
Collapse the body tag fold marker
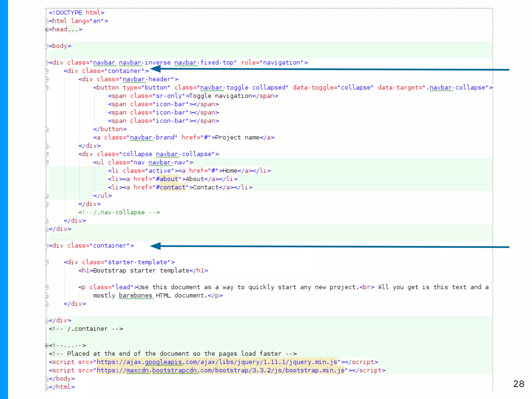pos(46,46)
